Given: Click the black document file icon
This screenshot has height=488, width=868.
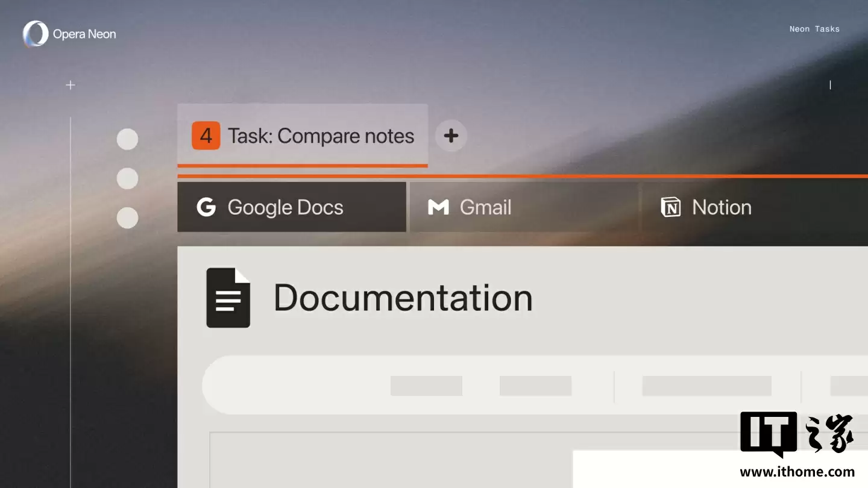Looking at the screenshot, I should 228,298.
